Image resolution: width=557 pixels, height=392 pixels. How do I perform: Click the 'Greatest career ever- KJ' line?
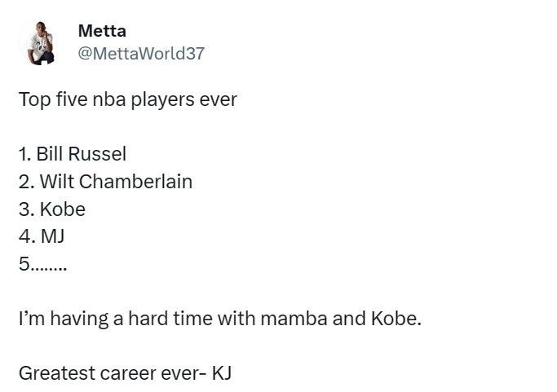[x=125, y=373]
